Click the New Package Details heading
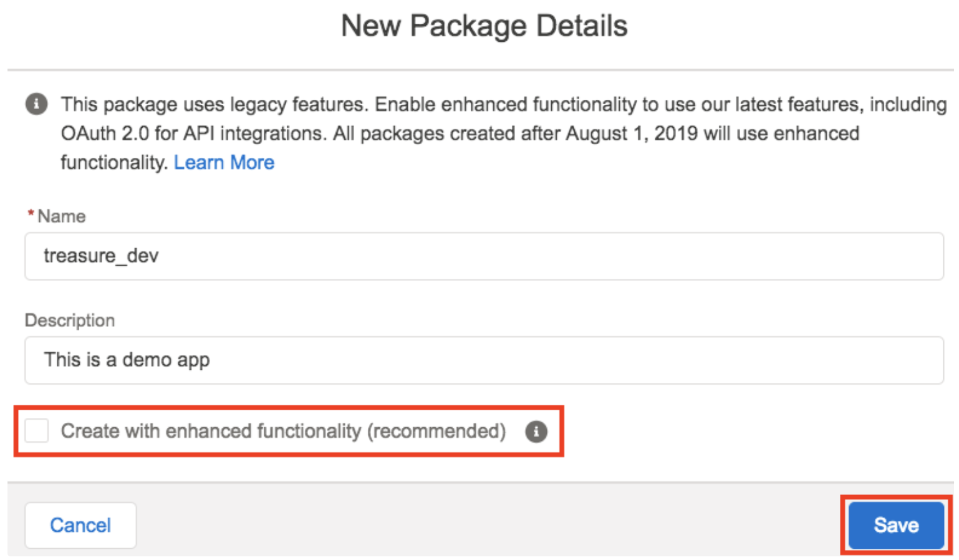Viewport: 959px width, 560px height. pyautogui.click(x=484, y=26)
